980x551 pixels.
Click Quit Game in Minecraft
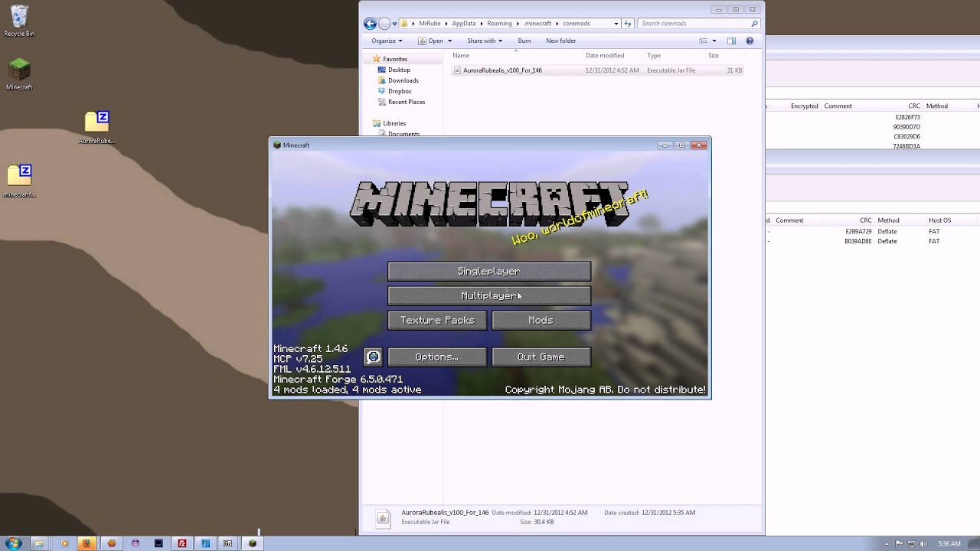tap(541, 357)
